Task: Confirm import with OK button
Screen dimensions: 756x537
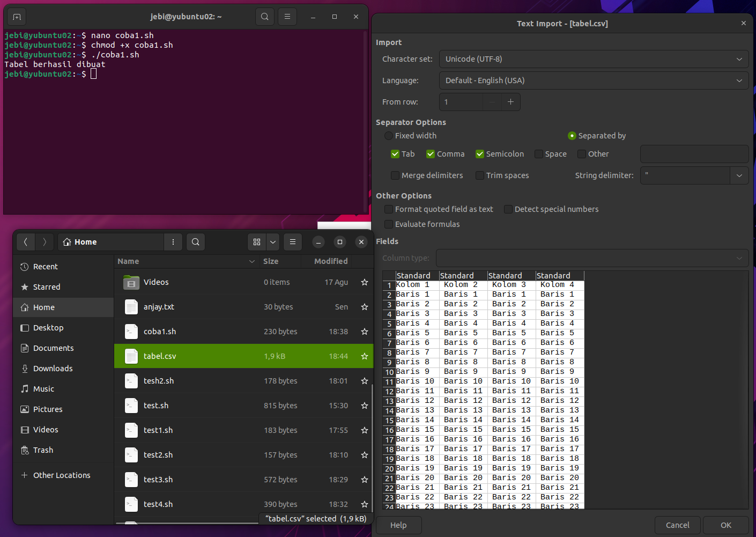Action: 726,525
